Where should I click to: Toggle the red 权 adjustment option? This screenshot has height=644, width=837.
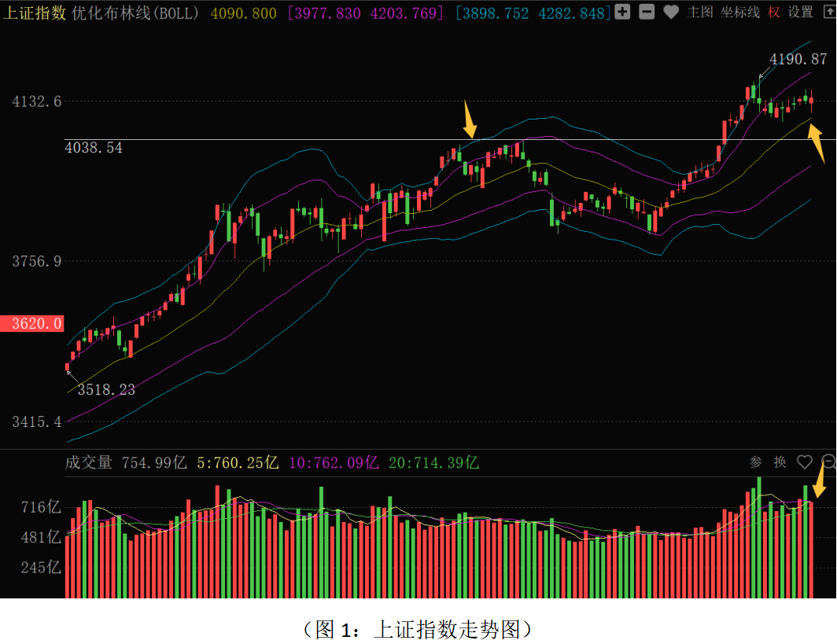pos(774,12)
